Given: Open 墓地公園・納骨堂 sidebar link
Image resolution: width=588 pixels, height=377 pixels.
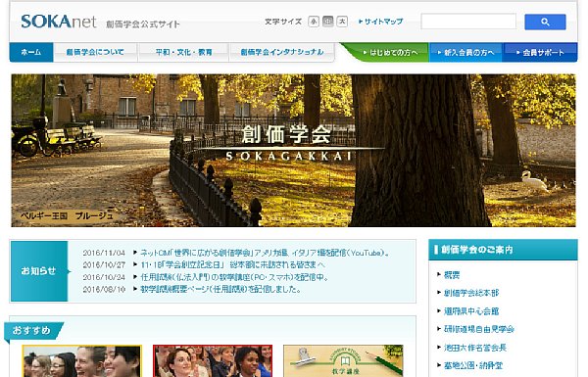Looking at the screenshot, I should [473, 365].
